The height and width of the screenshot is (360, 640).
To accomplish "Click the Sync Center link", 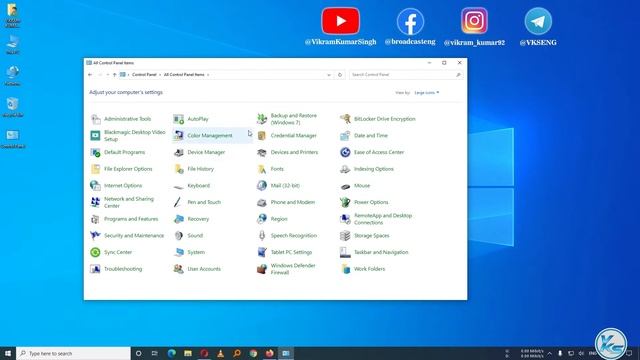I will pos(118,252).
